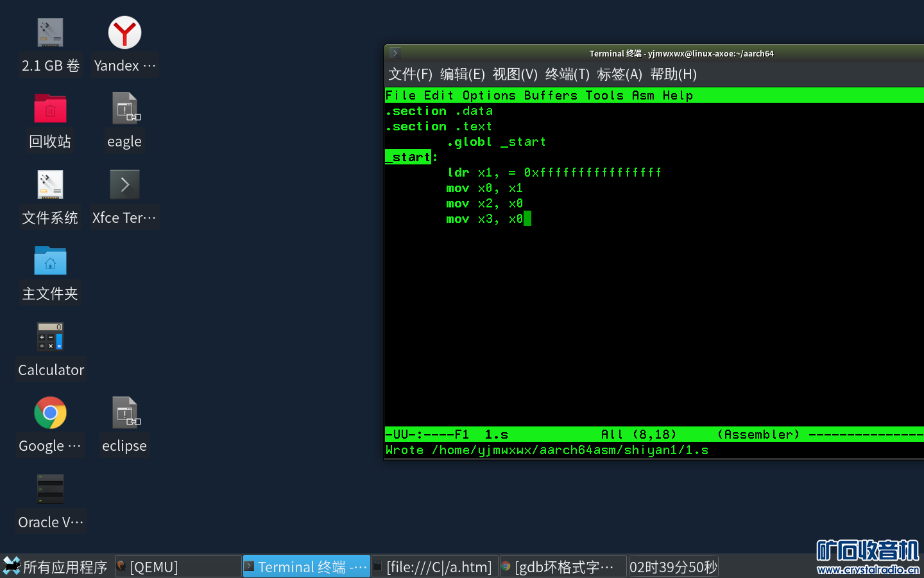
Task: Open the file system desktop icon
Action: pos(50,185)
